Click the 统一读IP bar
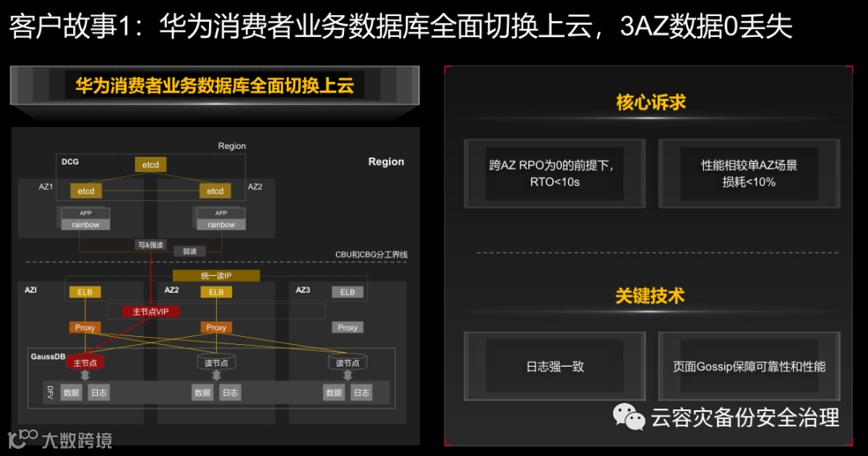The height and width of the screenshot is (456, 868). (216, 275)
